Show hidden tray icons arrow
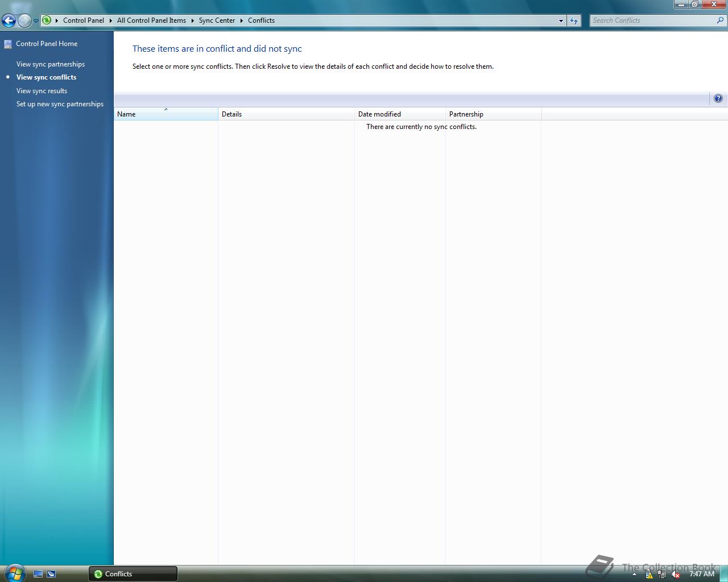This screenshot has width=728, height=582. click(x=634, y=575)
